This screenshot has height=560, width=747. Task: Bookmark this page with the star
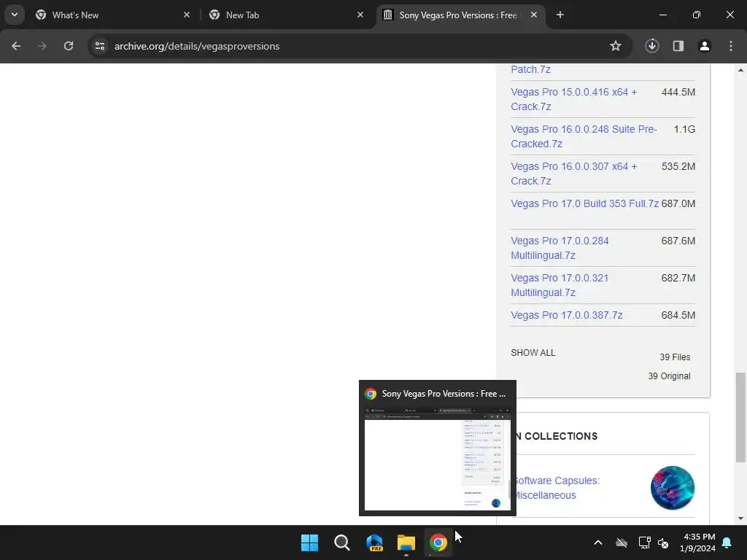point(616,46)
